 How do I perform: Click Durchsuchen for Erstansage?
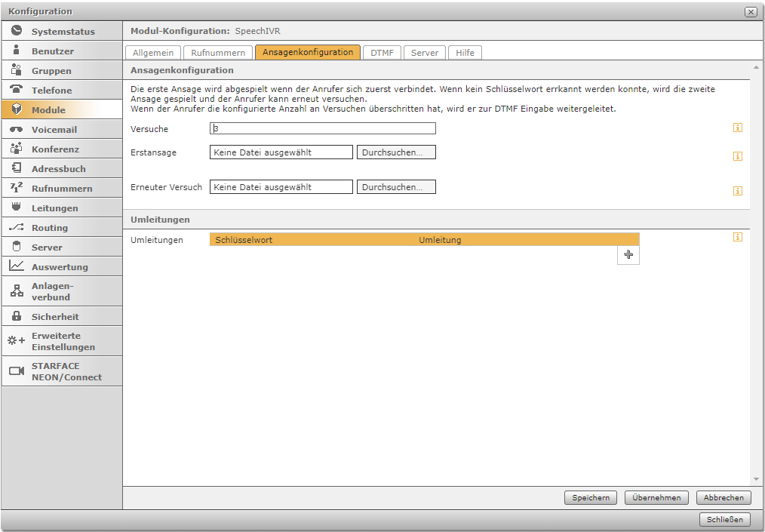click(396, 152)
